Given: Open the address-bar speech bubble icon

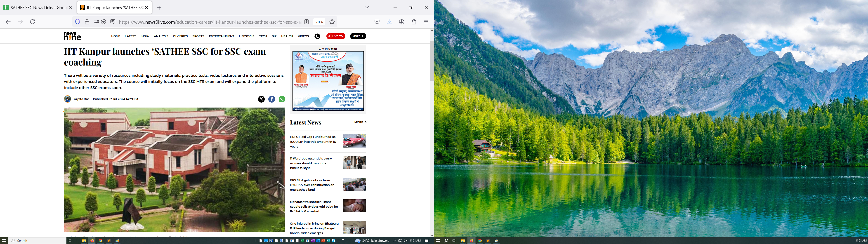Looking at the screenshot, I should 113,22.
